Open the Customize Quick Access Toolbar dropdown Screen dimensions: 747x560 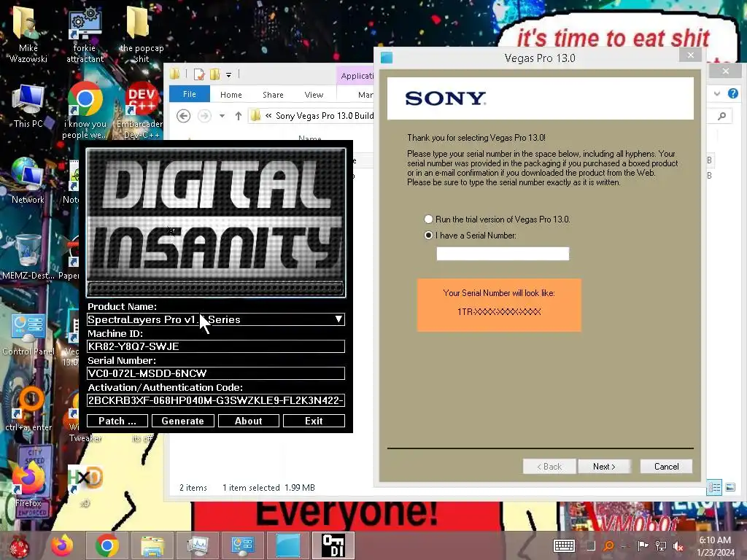(228, 75)
